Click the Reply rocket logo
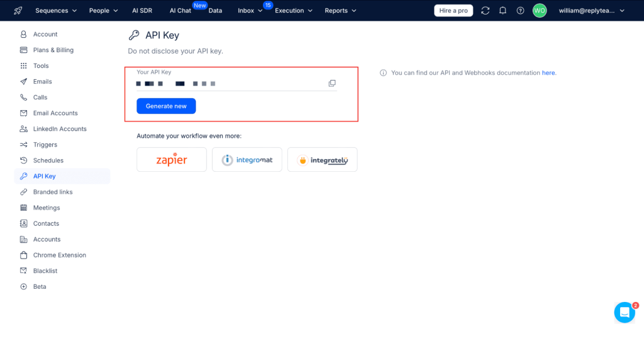Image resolution: width=644 pixels, height=358 pixels. tap(18, 11)
